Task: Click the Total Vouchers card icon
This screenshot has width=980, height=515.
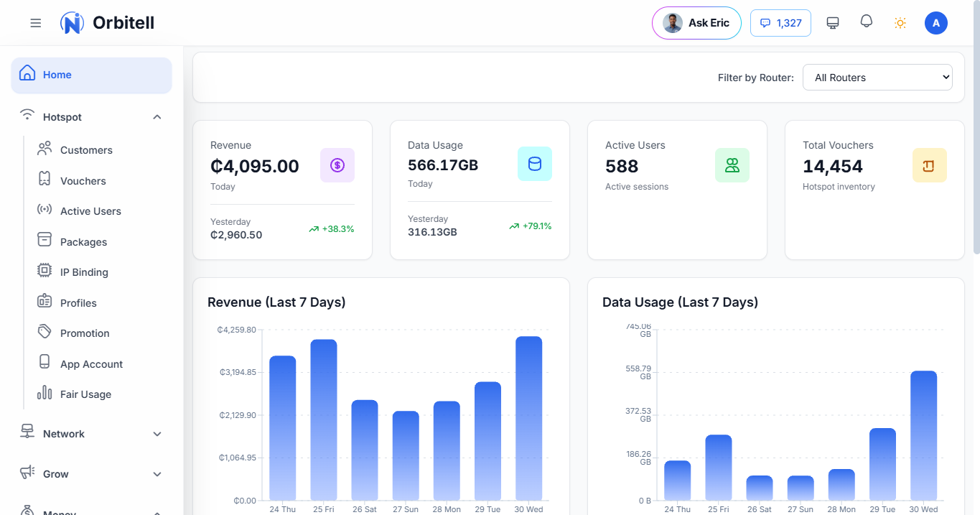Action: (930, 165)
